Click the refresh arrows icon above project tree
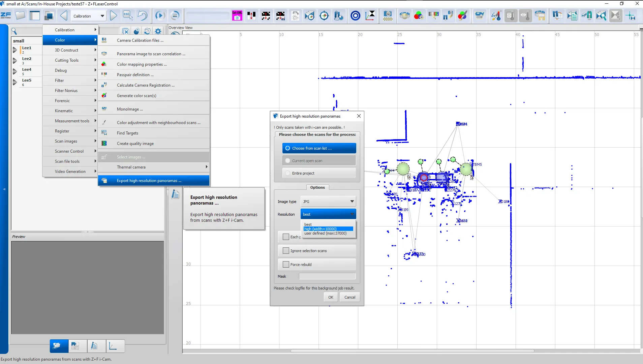This screenshot has width=643, height=364. 147,31
